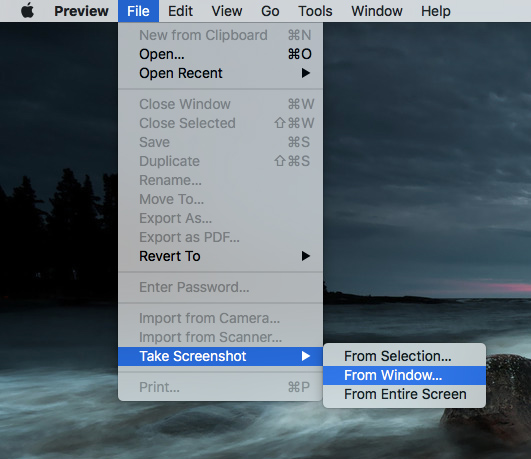Choose From Selection… screenshot option
Screen dimensions: 531x459
[404, 356]
